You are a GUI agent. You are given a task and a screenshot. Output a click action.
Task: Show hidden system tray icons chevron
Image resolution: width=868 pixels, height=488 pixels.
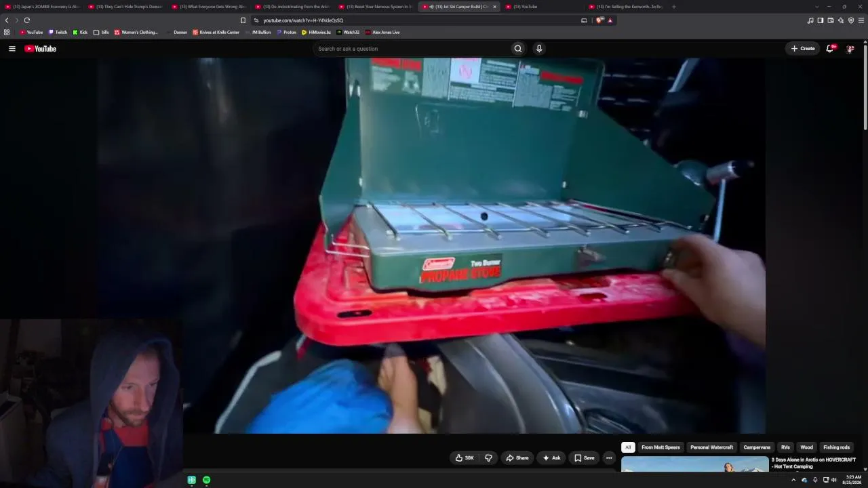[793, 480]
